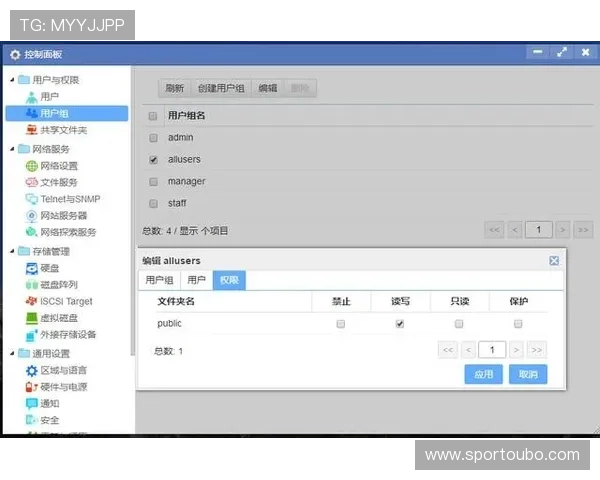Click the 取消 cancel button
The height and width of the screenshot is (480, 600).
click(528, 374)
